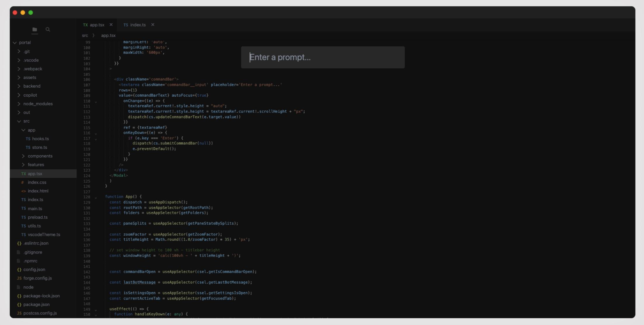The image size is (644, 325).
Task: Click the green macOS zoom button
Action: (31, 13)
